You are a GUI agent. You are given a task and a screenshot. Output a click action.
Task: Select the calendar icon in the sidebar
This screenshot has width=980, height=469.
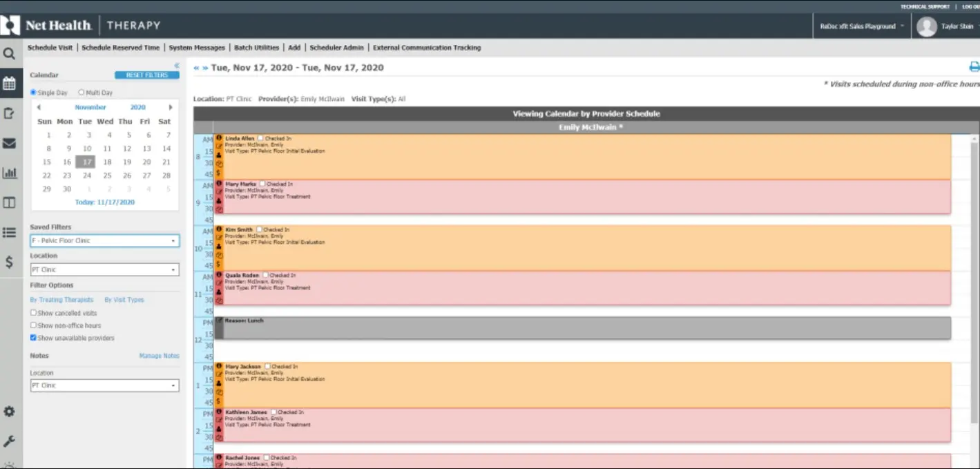pyautogui.click(x=10, y=82)
